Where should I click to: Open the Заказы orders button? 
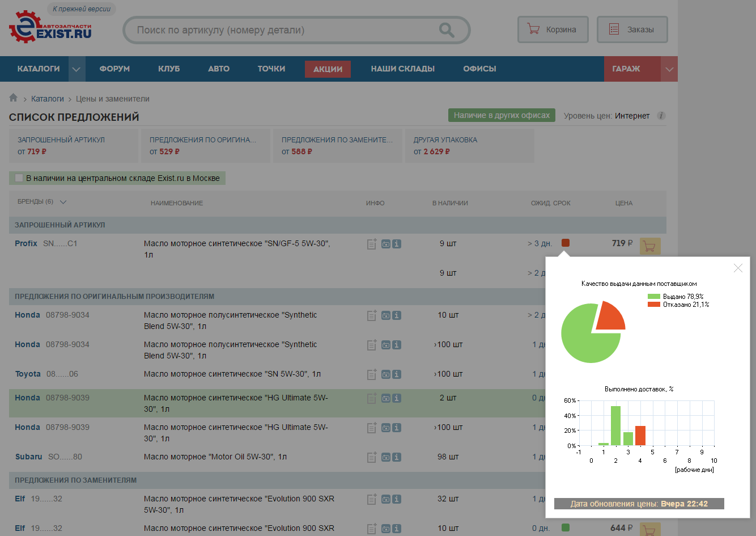coord(632,29)
